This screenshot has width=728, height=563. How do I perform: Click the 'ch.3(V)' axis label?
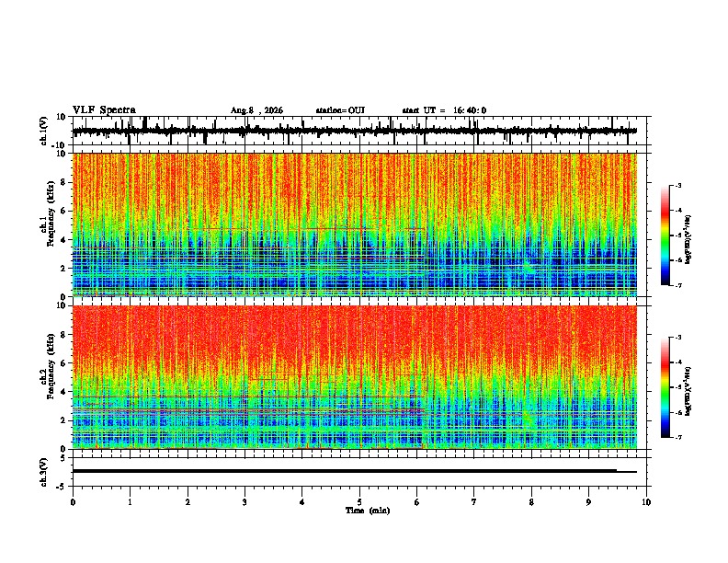point(44,473)
